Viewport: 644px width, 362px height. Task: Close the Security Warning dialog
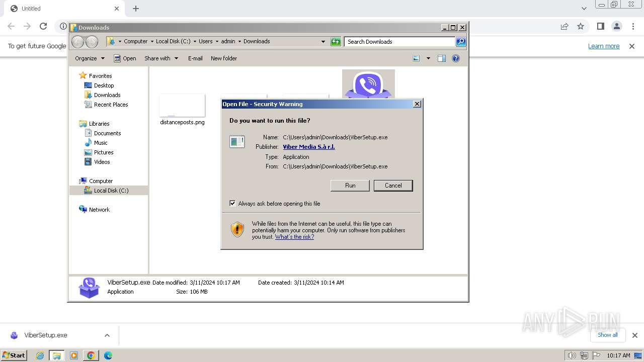417,104
